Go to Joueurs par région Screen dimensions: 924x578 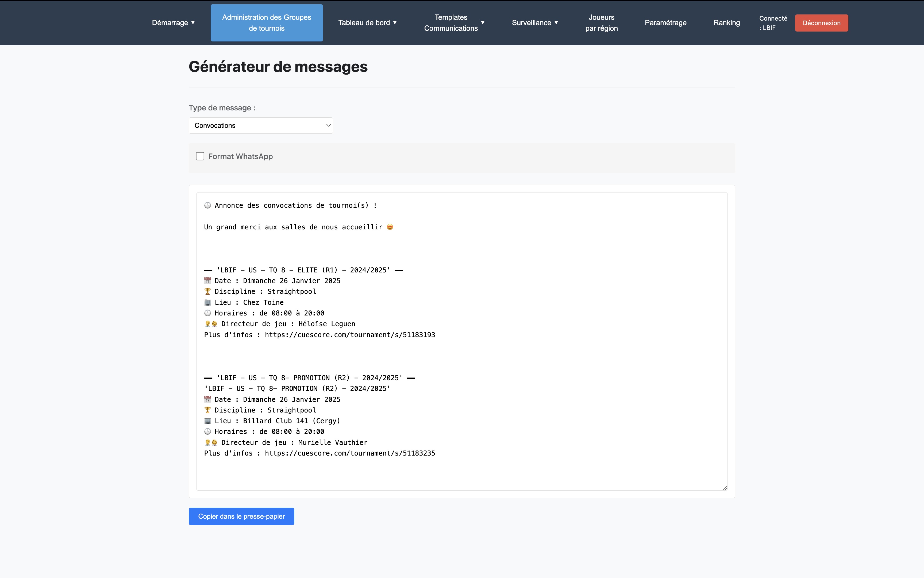click(601, 22)
